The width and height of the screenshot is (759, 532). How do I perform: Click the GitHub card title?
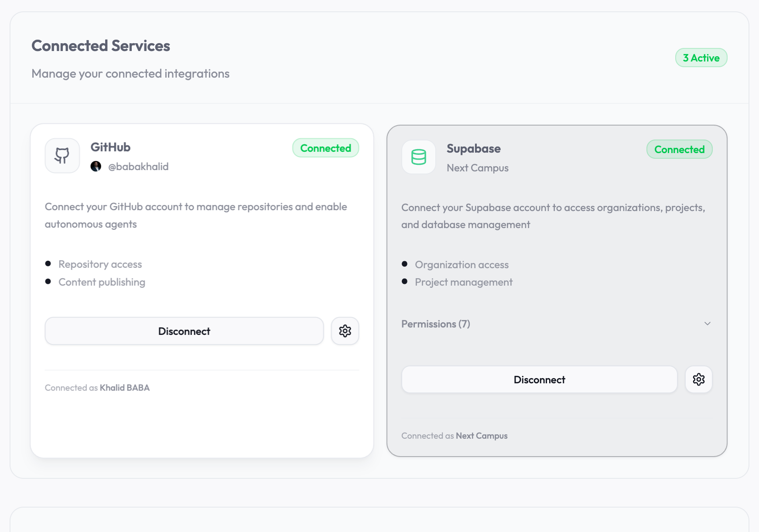(x=110, y=147)
